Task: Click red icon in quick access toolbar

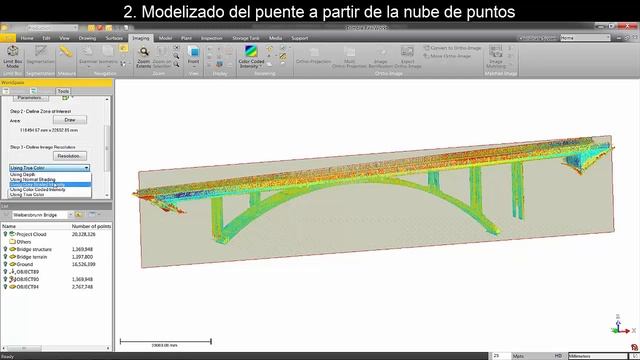Action: 100,28
